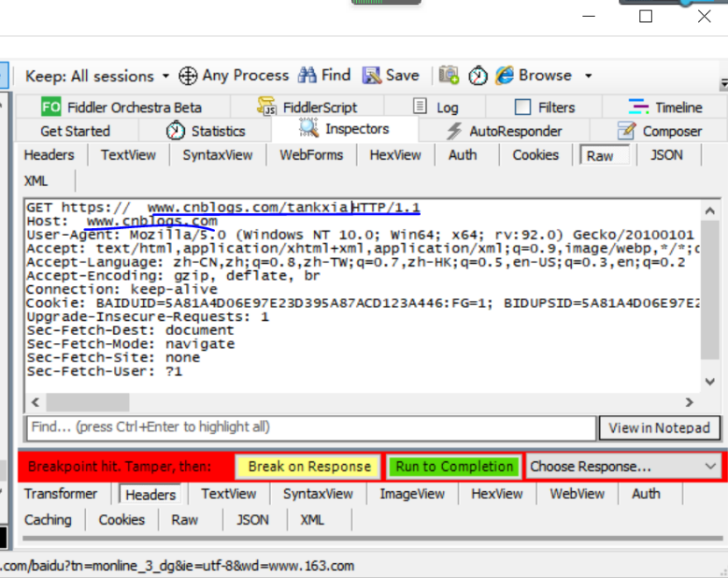Open the request JSON inspector

pyautogui.click(x=667, y=154)
